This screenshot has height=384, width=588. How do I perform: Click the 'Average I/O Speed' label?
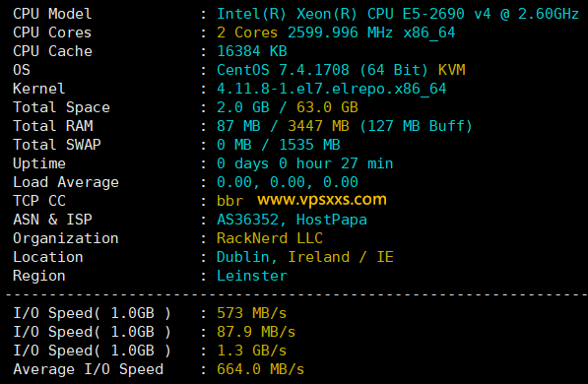point(88,370)
